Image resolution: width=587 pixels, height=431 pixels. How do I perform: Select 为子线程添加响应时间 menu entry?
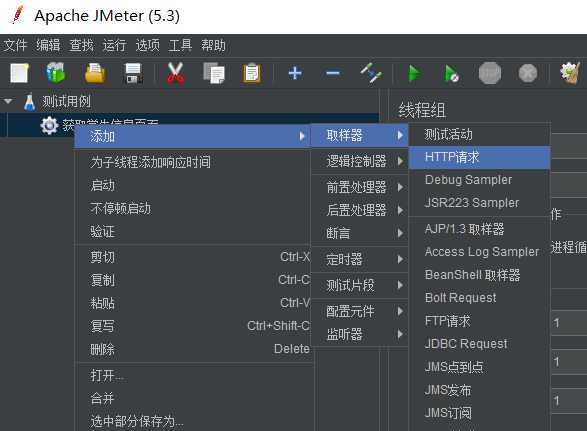click(x=192, y=163)
